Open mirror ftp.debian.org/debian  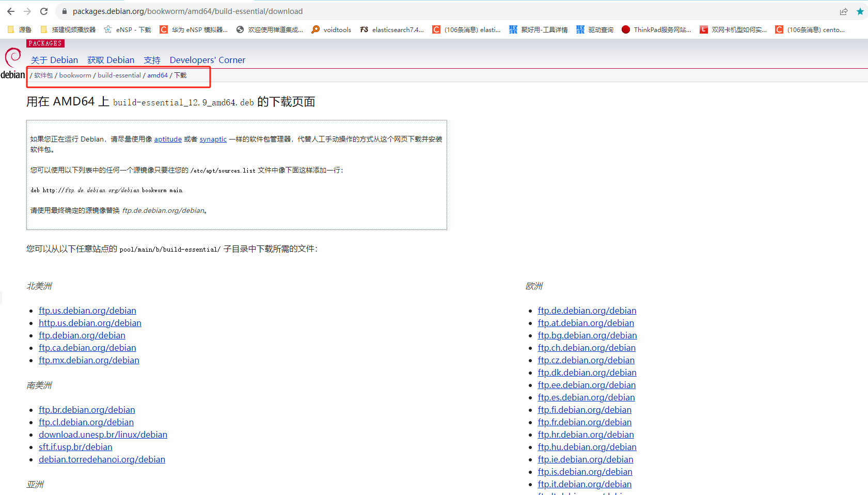click(82, 335)
